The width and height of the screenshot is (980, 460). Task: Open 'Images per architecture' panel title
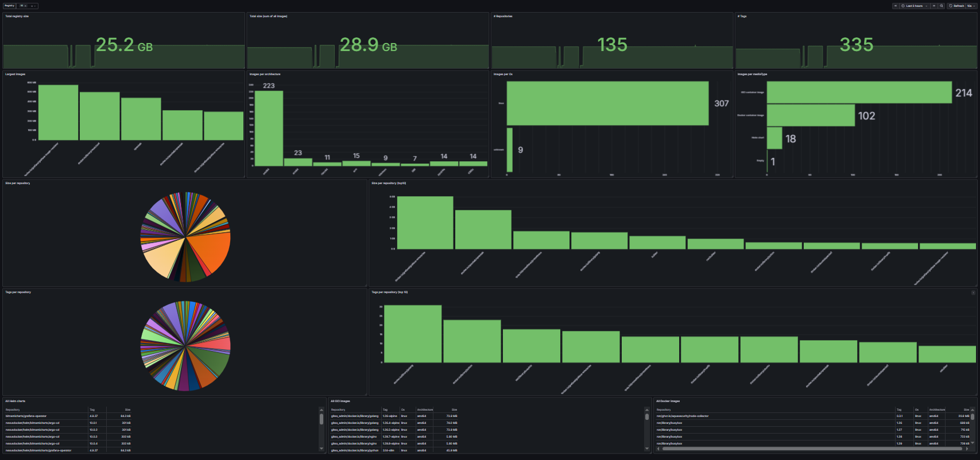(x=265, y=74)
